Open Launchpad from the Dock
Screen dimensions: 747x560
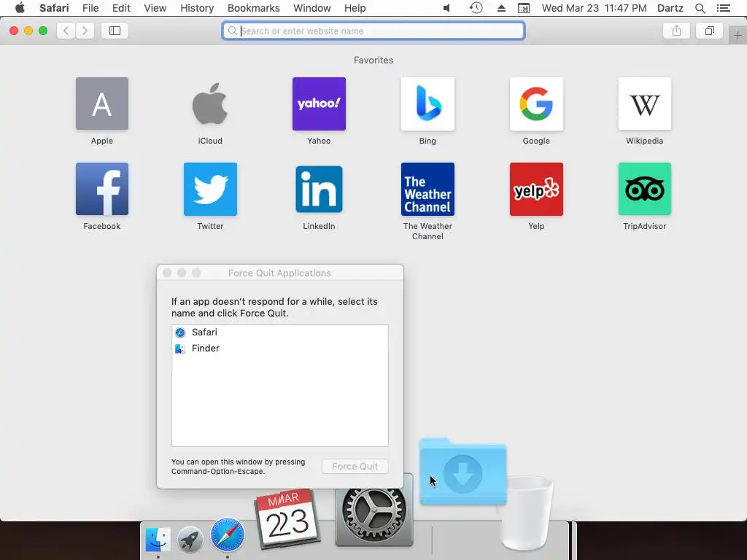click(x=190, y=540)
